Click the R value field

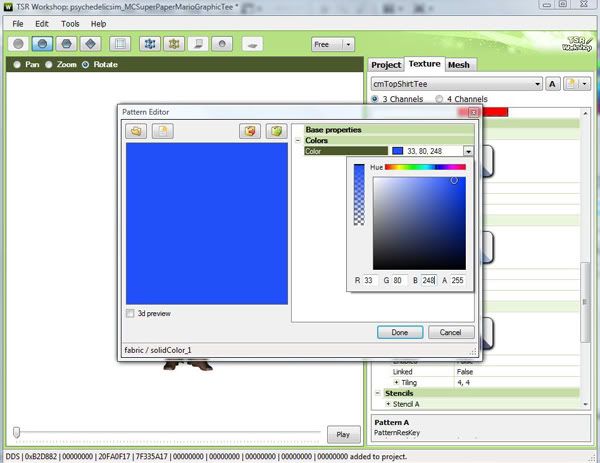(370, 280)
